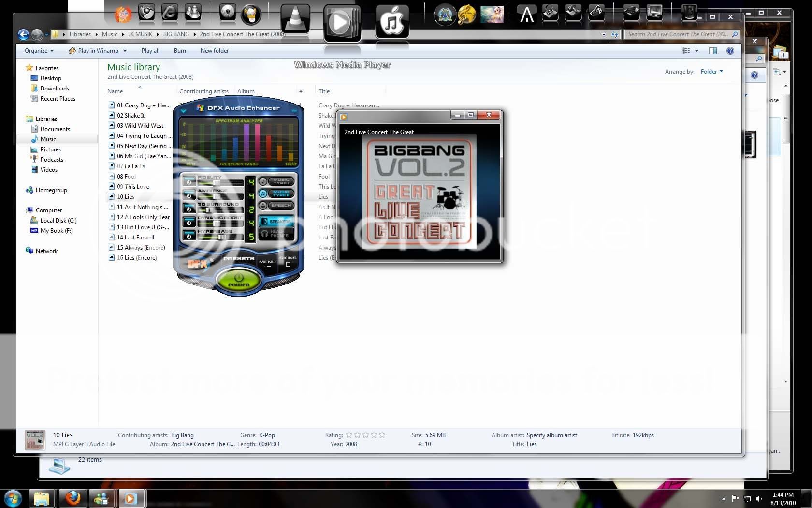Click JK MUSIK breadcrumb
This screenshot has width=812, height=508.
click(140, 34)
